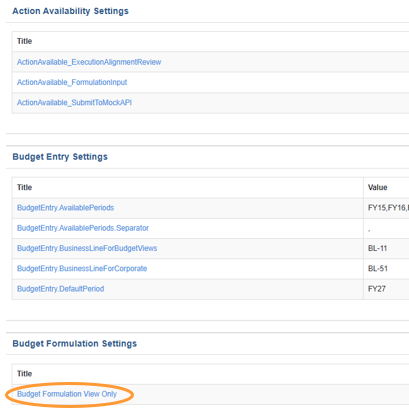Open BudgetEntry.BusinessLineForBudgetViews link

click(x=87, y=248)
